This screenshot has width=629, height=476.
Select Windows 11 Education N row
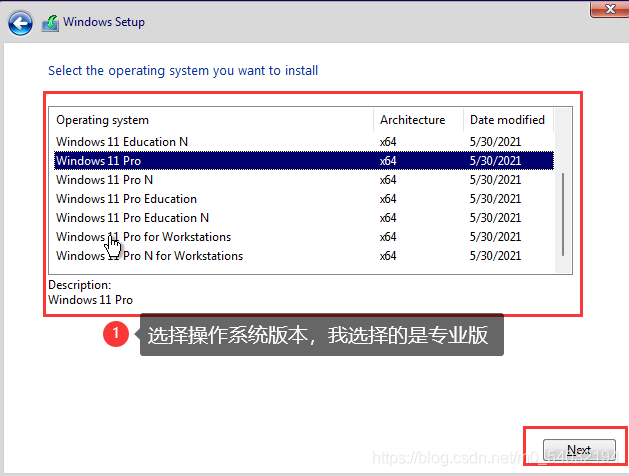tap(304, 142)
